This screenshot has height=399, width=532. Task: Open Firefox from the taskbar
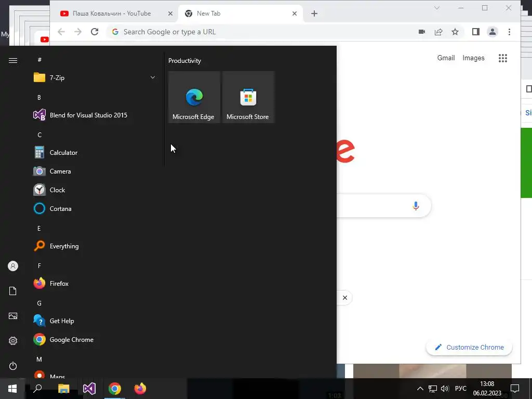pos(140,389)
